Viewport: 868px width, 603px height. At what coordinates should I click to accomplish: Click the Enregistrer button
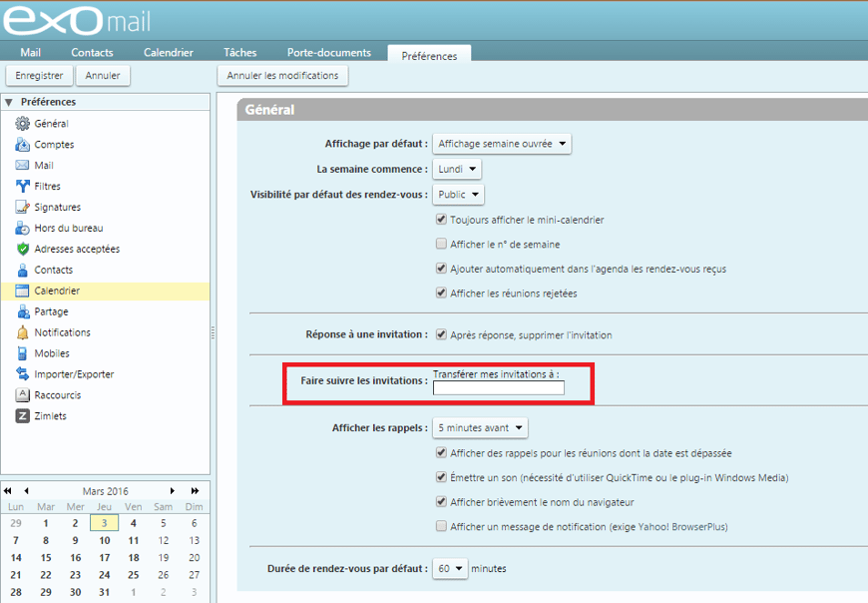(39, 75)
